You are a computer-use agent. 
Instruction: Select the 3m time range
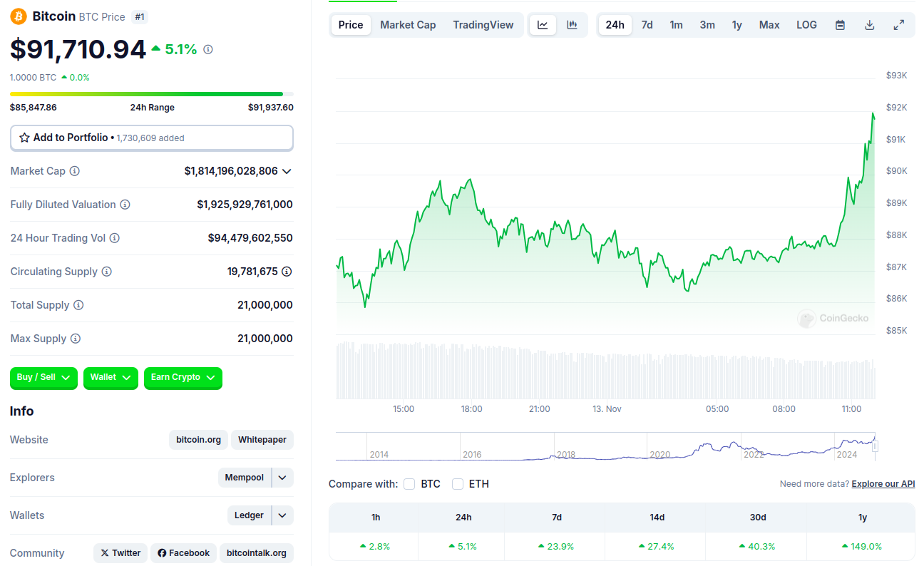coord(707,25)
